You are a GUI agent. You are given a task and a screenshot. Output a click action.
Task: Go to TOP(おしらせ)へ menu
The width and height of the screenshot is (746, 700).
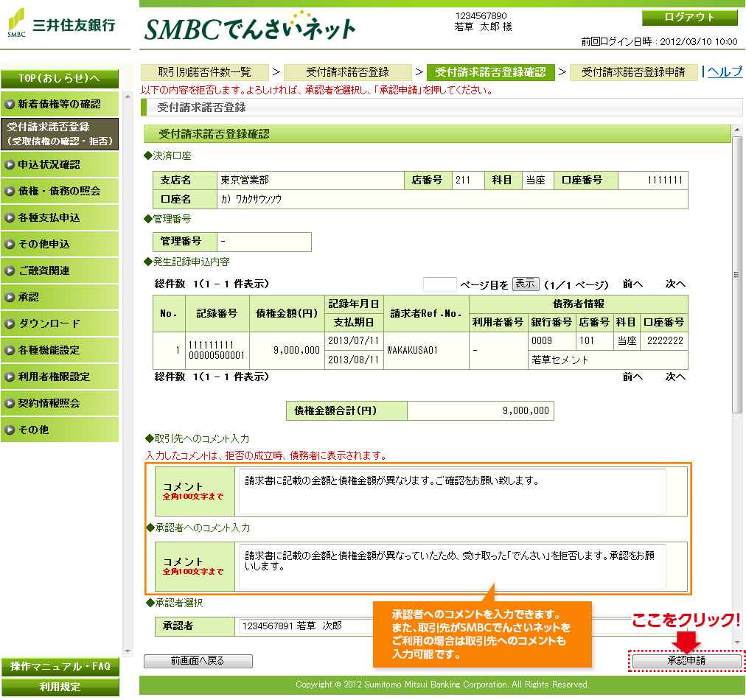pos(60,78)
